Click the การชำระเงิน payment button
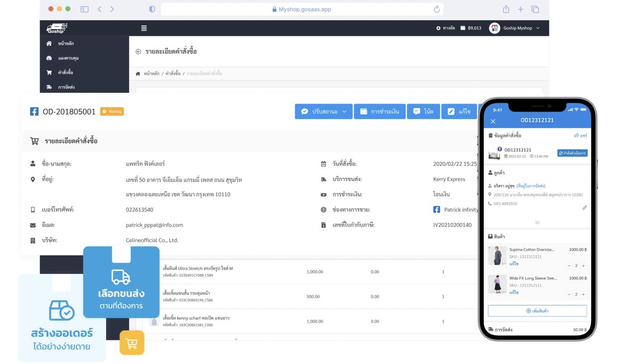This screenshot has width=623, height=364. pyautogui.click(x=379, y=111)
